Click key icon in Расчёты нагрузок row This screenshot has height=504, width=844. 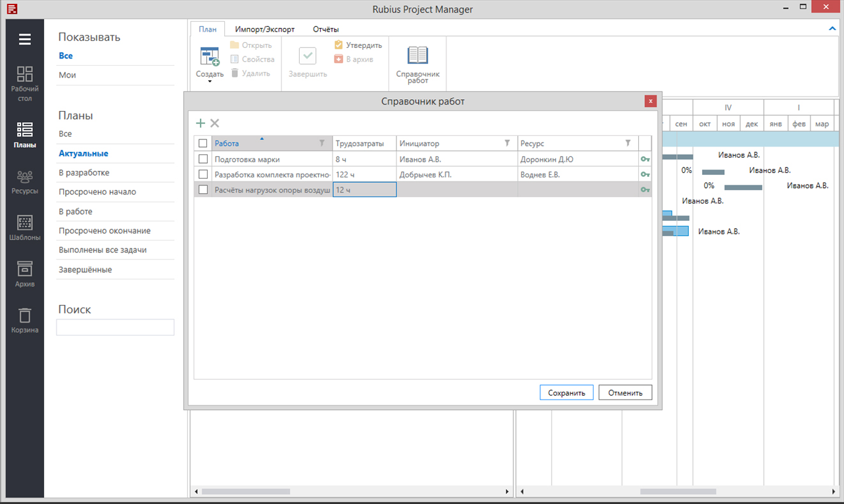click(x=645, y=189)
